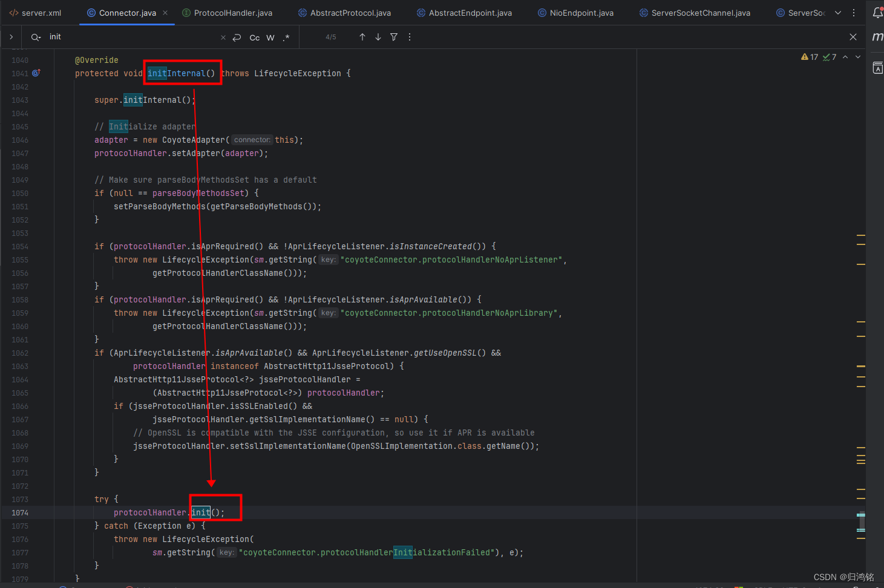Click the setSslImplementationName call
The width and height of the screenshot is (884, 588).
tap(288, 446)
